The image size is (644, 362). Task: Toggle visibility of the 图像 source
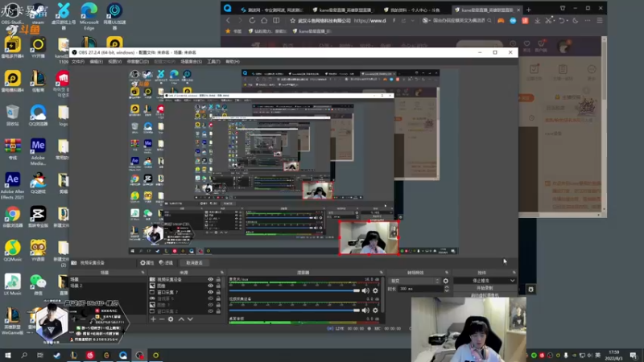211,286
